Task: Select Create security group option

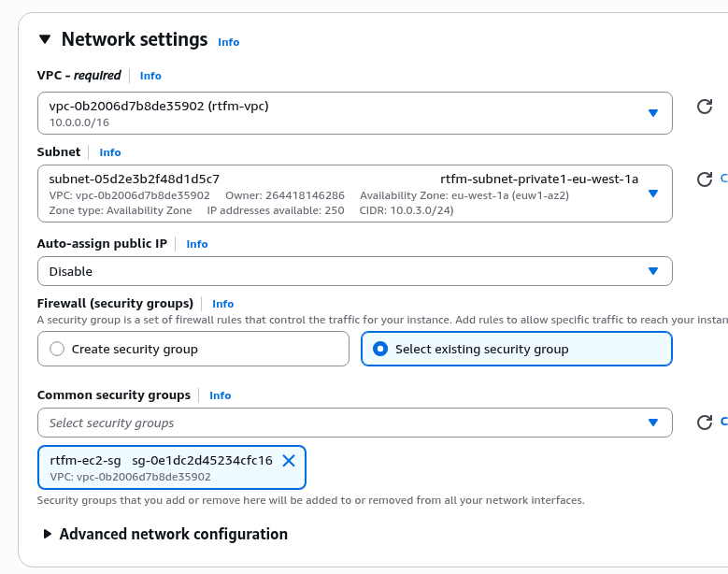Action: (x=57, y=349)
